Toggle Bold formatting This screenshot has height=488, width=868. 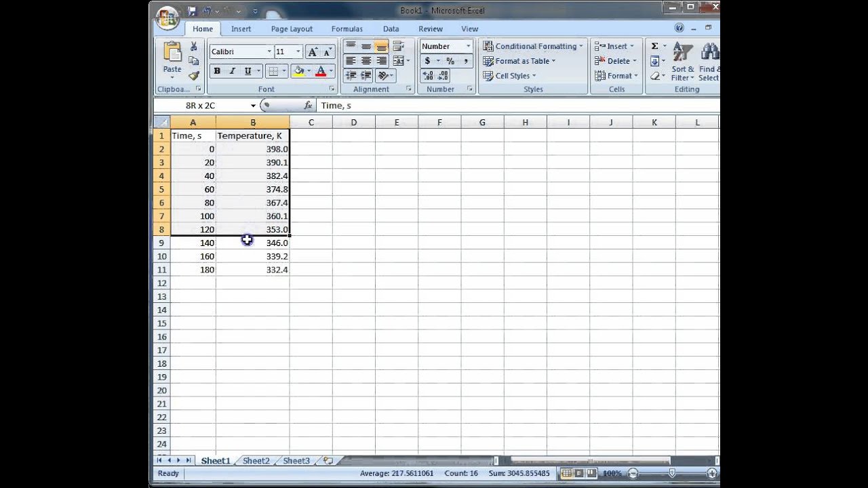point(217,71)
